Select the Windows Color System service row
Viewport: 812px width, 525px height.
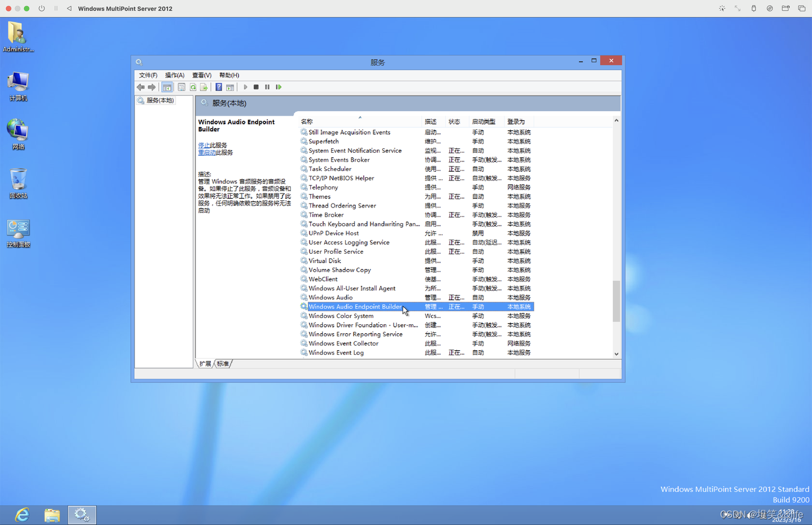coord(417,316)
